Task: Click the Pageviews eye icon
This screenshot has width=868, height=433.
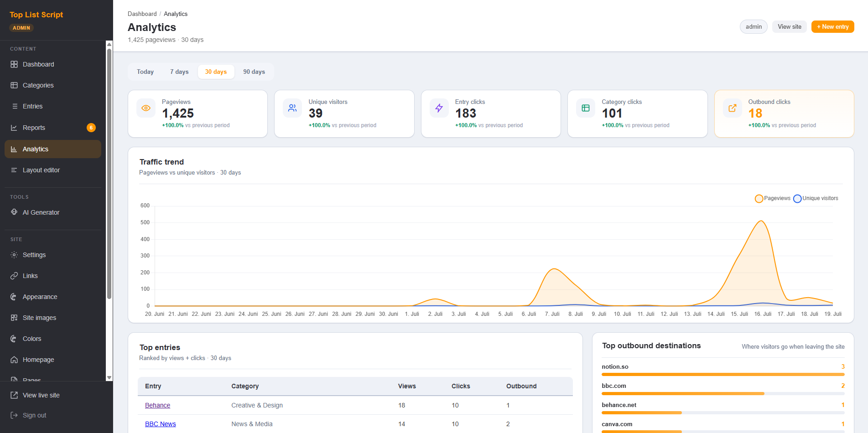Action: tap(146, 108)
